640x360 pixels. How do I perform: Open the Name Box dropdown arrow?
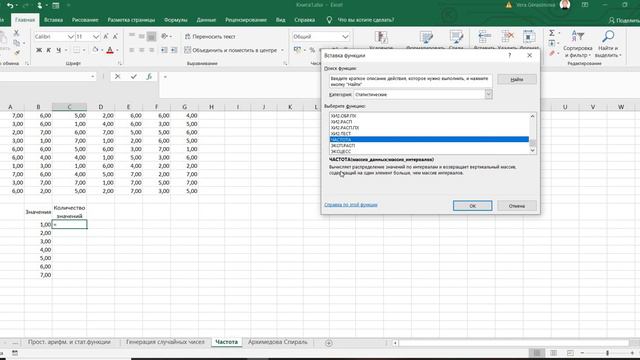93,76
